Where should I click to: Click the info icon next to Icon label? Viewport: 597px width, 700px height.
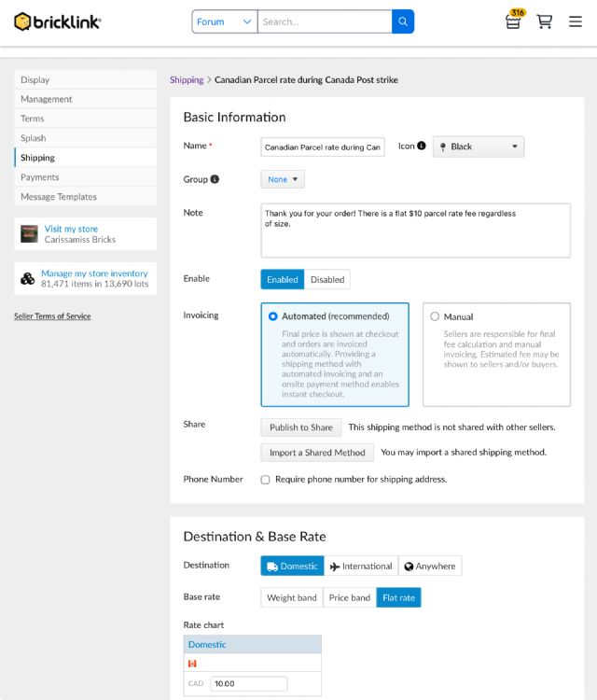tap(422, 147)
